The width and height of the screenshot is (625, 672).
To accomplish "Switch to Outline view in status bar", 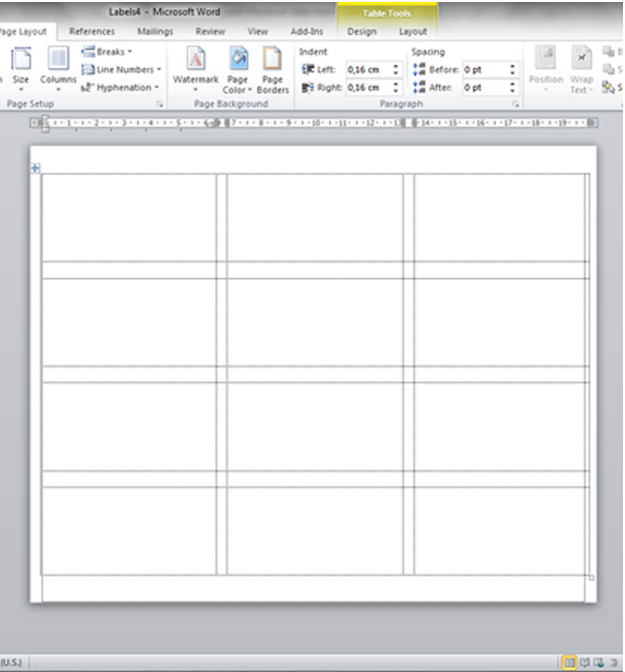I will click(613, 662).
